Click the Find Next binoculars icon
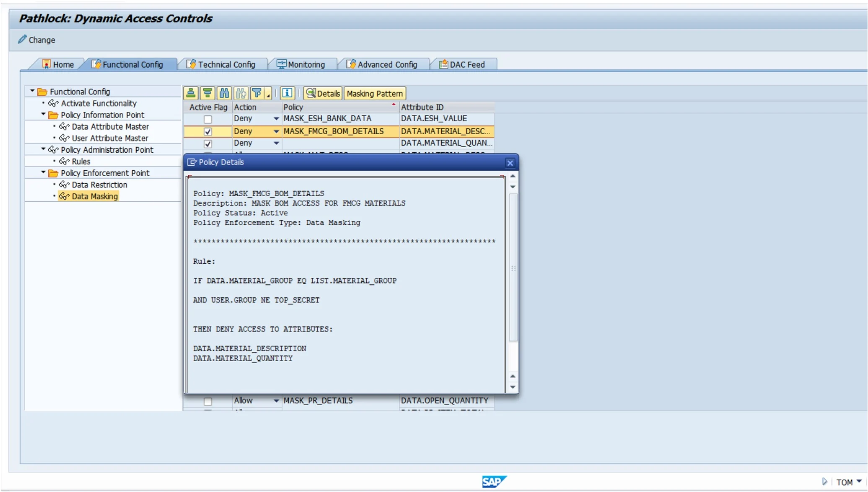This screenshot has height=492, width=868. pyautogui.click(x=241, y=93)
